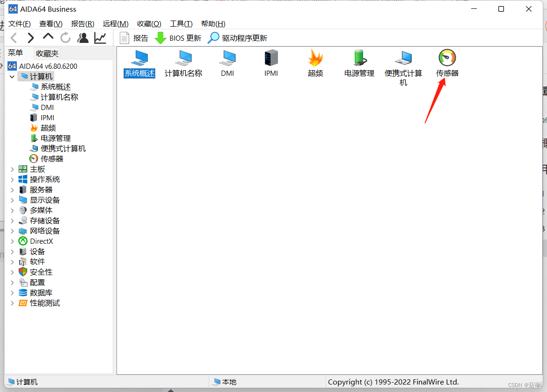The height and width of the screenshot is (392, 547).
Task: Expand the 性能测试 tree node
Action: pos(12,303)
